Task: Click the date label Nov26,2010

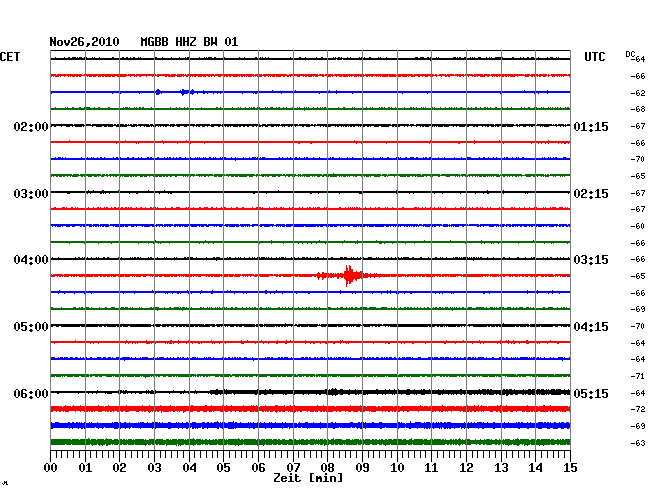Action: [x=85, y=42]
